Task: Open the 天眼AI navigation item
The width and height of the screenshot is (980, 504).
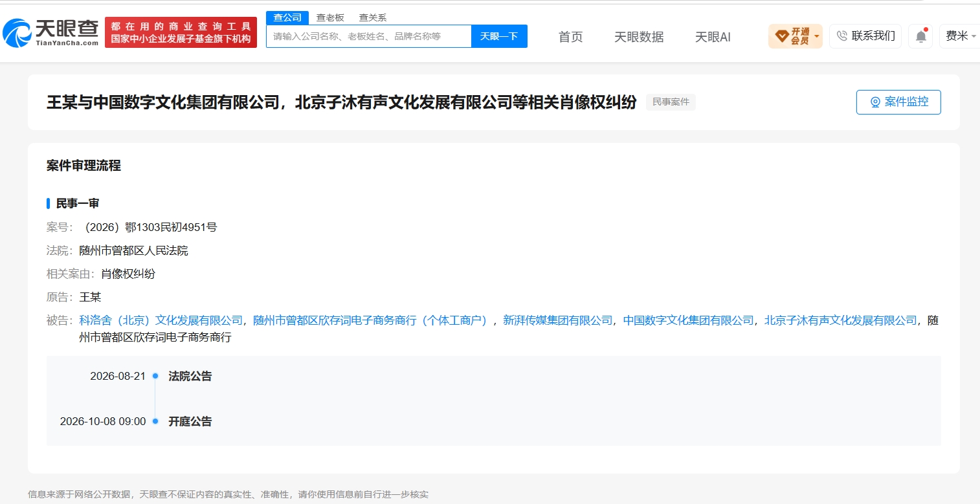Action: coord(713,37)
